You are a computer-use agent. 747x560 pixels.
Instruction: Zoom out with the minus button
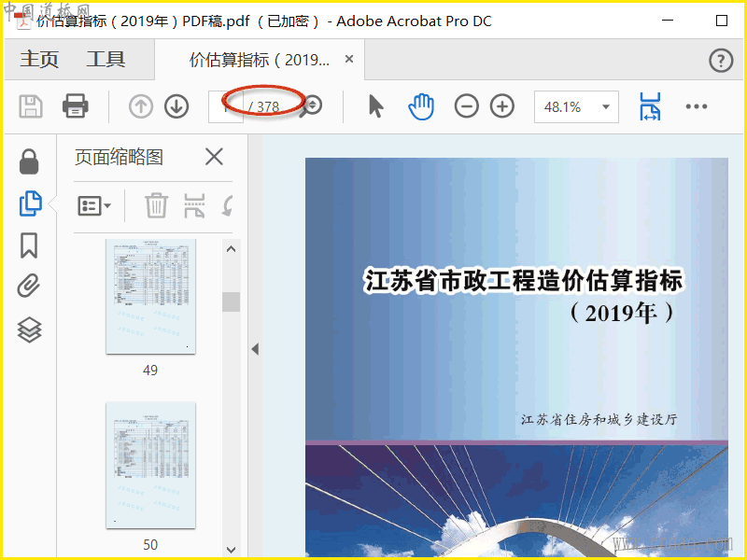(x=466, y=105)
